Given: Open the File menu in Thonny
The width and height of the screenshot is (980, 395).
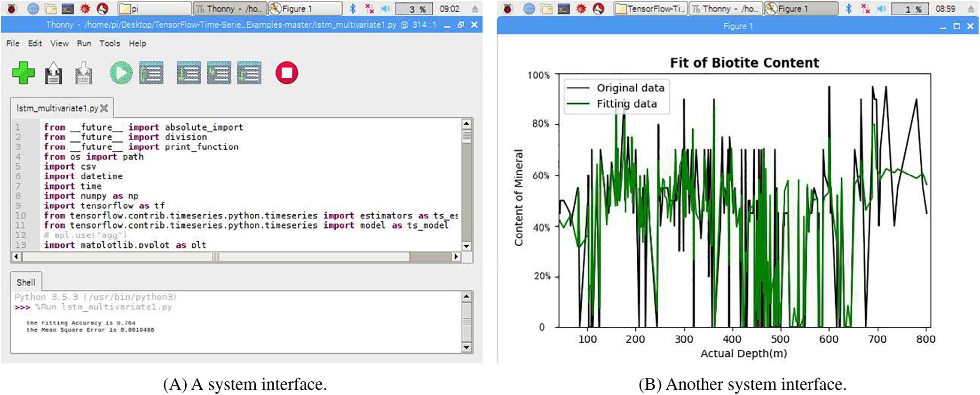Looking at the screenshot, I should coord(13,43).
